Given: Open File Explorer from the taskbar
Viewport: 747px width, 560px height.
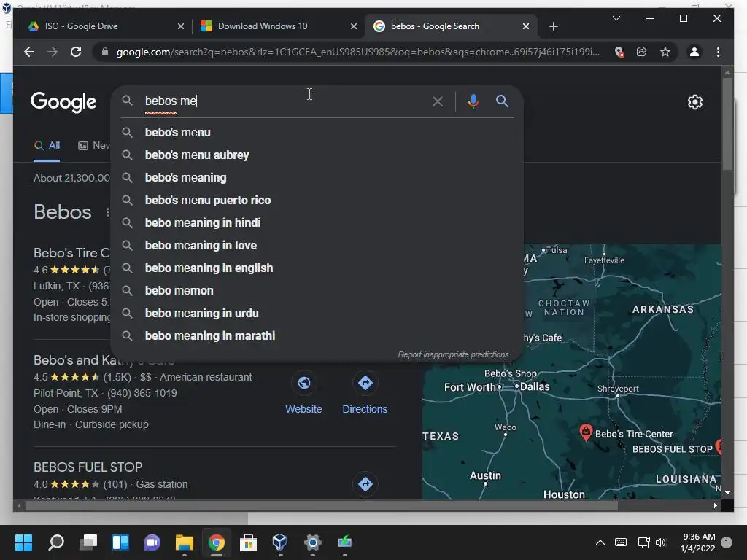Looking at the screenshot, I should click(x=185, y=542).
